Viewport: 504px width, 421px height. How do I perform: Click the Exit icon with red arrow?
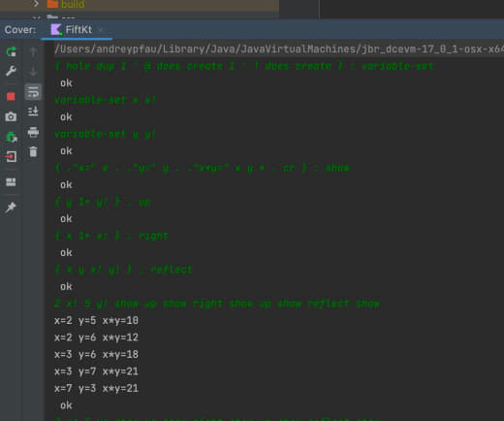coord(11,157)
